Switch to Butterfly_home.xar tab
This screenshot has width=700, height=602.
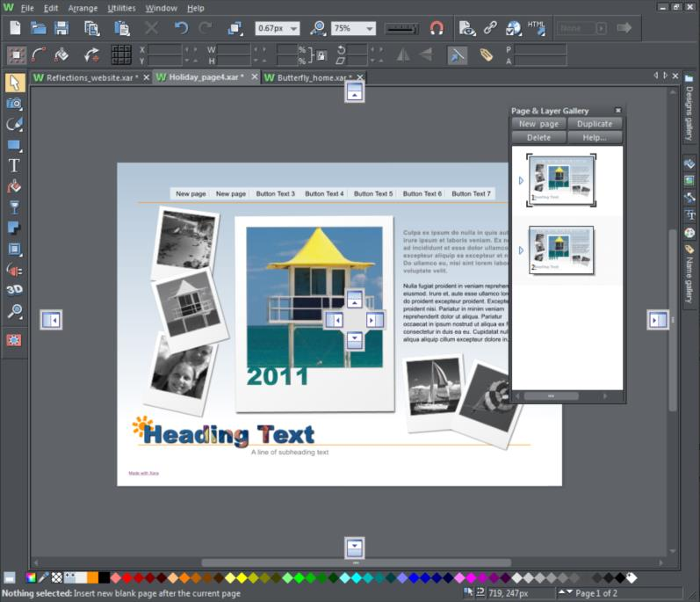[x=310, y=77]
